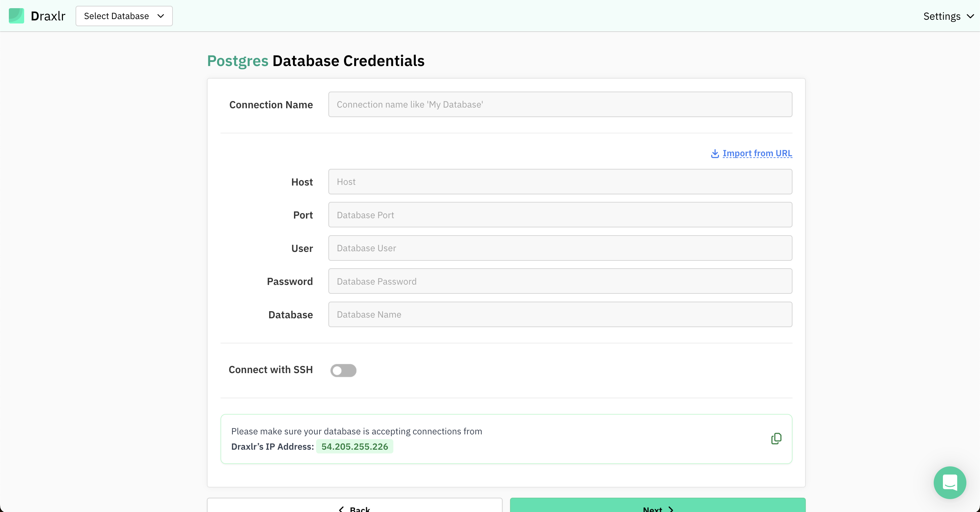Copy Draxlr's IP address with copy icon
Screen dimensions: 980x512
776,438
